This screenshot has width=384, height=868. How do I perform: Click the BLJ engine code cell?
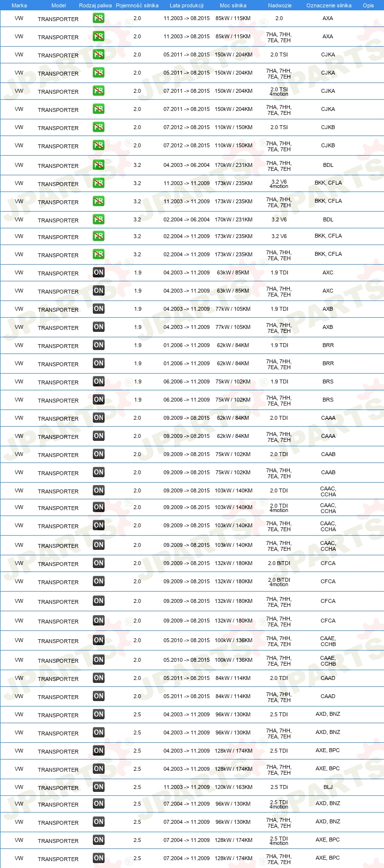click(328, 787)
